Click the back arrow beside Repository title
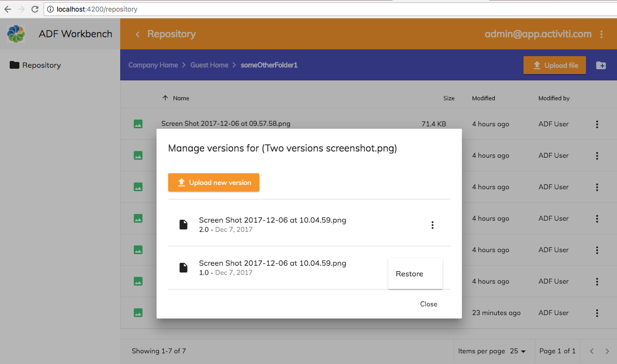This screenshot has height=364, width=617. (138, 34)
